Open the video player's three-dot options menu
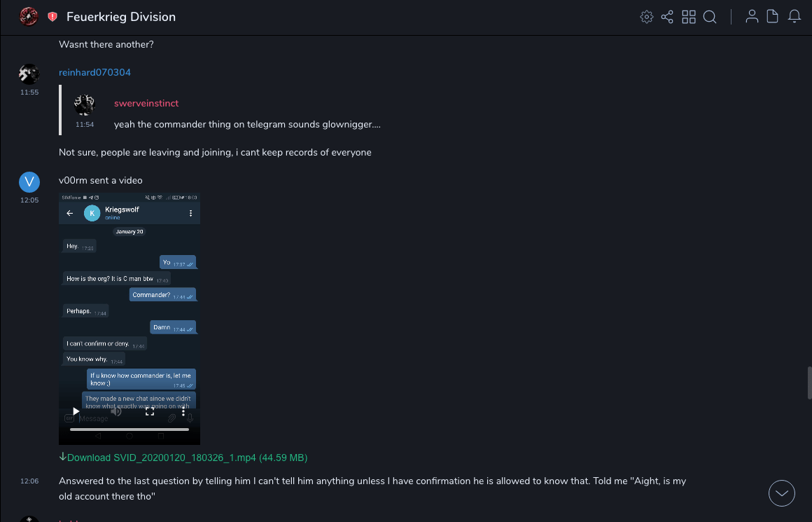This screenshot has width=812, height=522. click(x=183, y=412)
